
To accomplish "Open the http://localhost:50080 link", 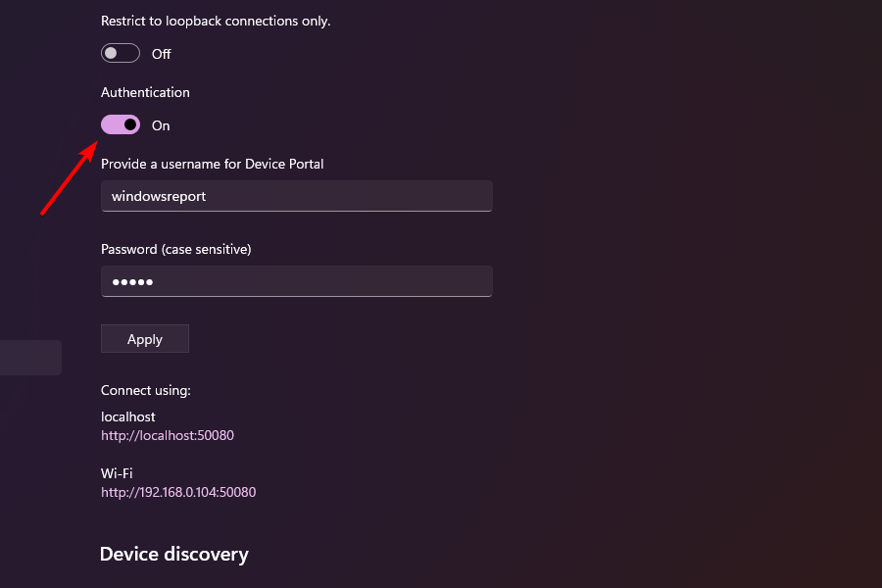I will 168,435.
